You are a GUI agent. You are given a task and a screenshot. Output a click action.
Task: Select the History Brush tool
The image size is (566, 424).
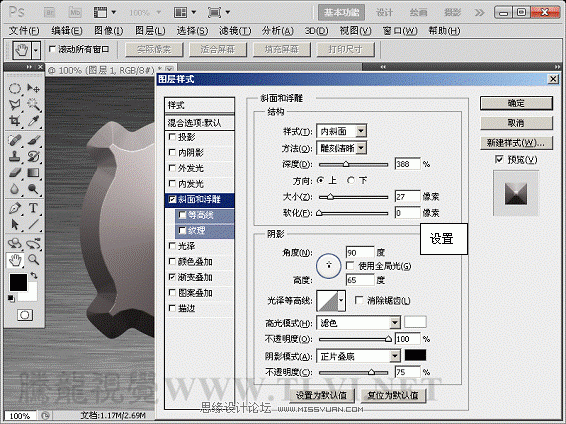pos(33,156)
